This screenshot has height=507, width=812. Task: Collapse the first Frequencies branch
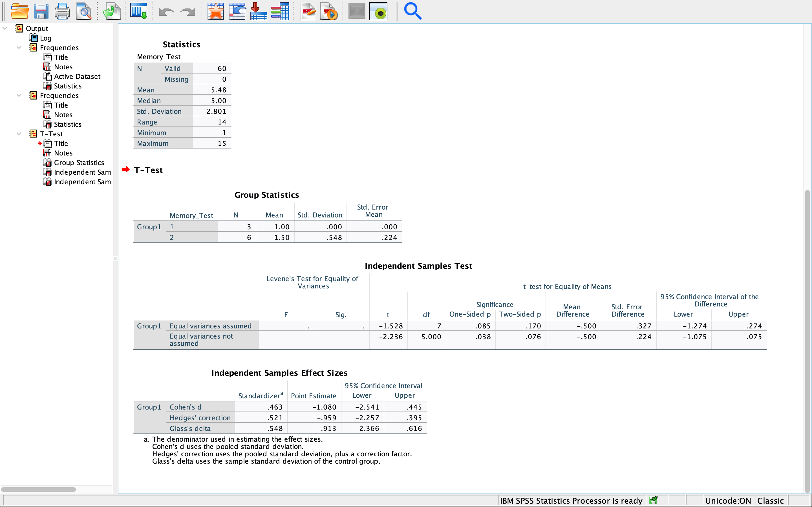coord(19,47)
